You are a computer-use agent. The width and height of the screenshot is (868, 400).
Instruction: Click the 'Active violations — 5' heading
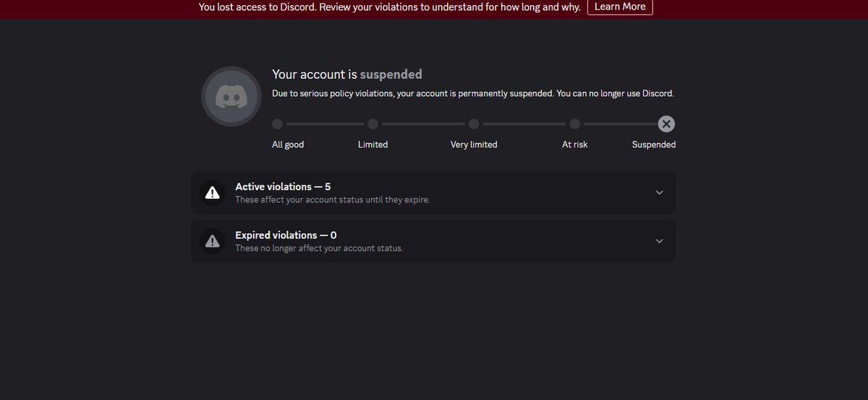(283, 187)
